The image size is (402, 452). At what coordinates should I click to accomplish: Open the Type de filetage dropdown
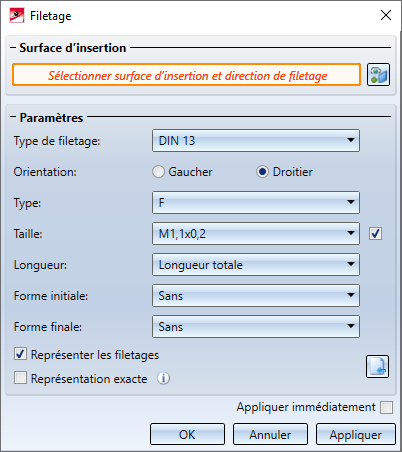pyautogui.click(x=256, y=141)
